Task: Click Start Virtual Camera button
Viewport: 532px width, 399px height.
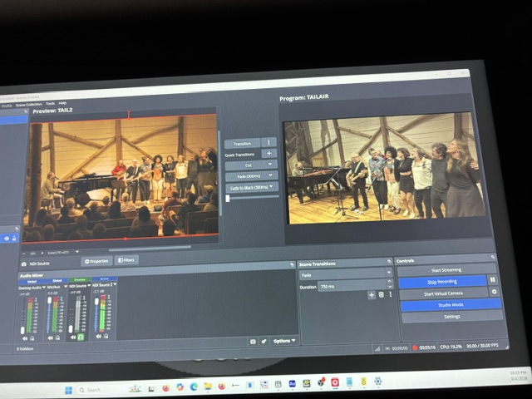Action: 443,293
